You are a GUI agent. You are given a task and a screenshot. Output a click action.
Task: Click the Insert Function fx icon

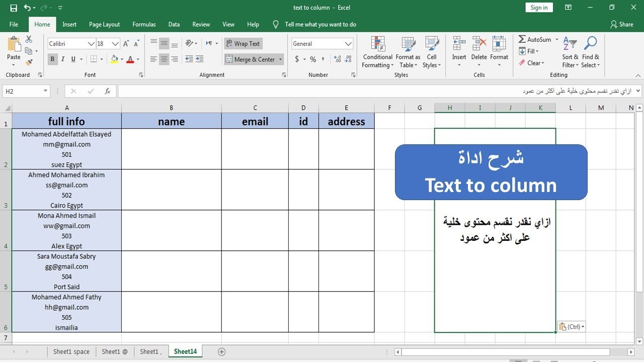108,91
